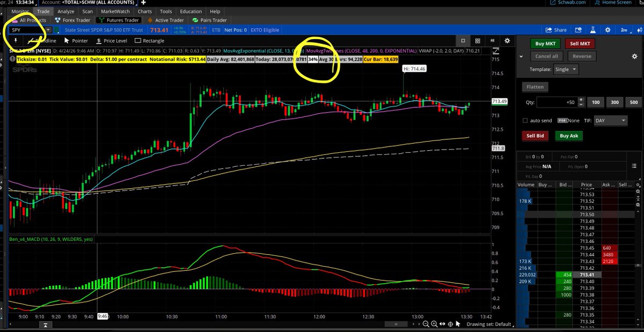The width and height of the screenshot is (644, 332).
Task: Click the Qty quantity input field
Action: 558,102
